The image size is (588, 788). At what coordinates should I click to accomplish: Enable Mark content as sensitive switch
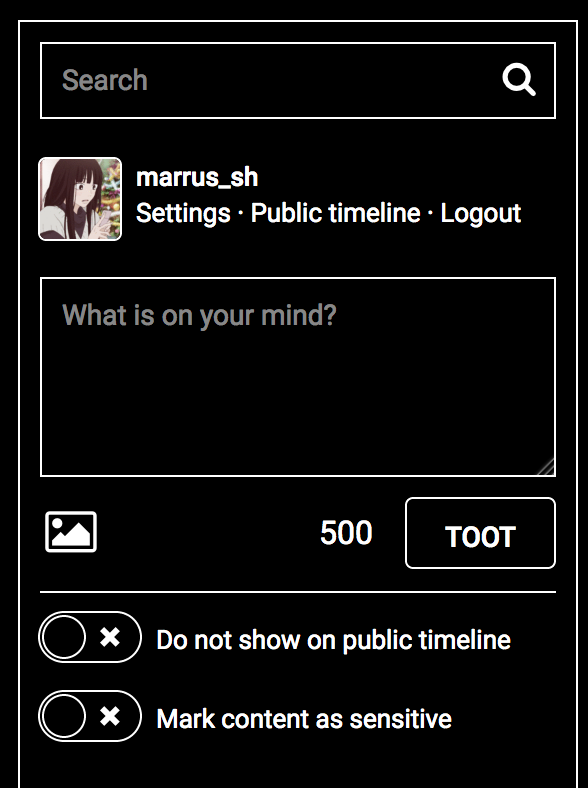tap(90, 716)
